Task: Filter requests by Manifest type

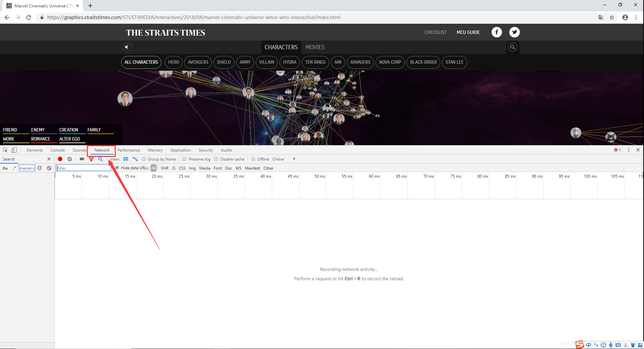Action: click(252, 168)
